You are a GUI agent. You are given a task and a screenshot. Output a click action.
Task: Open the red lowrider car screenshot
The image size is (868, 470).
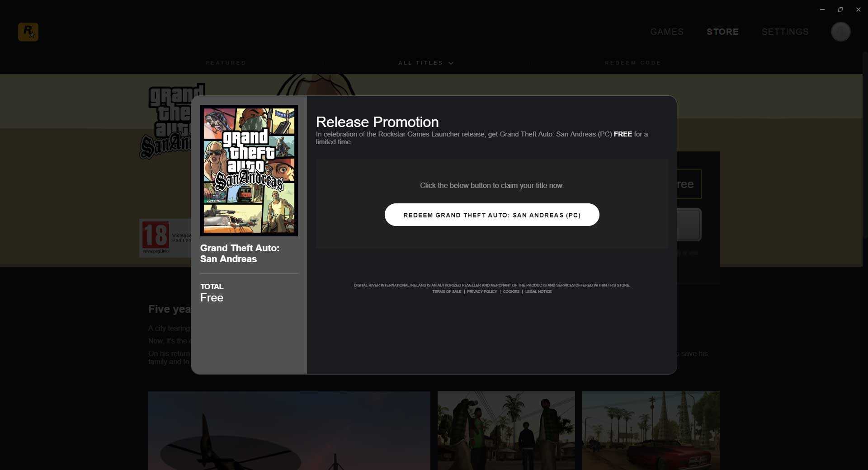[651, 431]
